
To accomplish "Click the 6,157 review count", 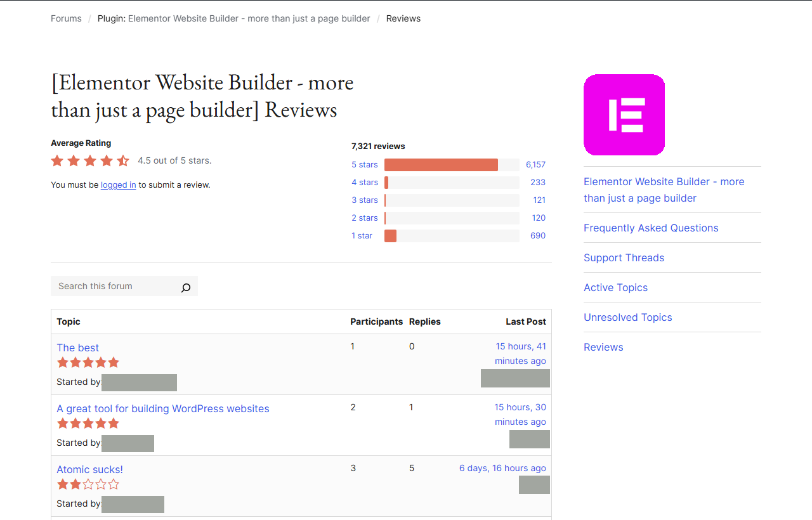I will (x=535, y=164).
